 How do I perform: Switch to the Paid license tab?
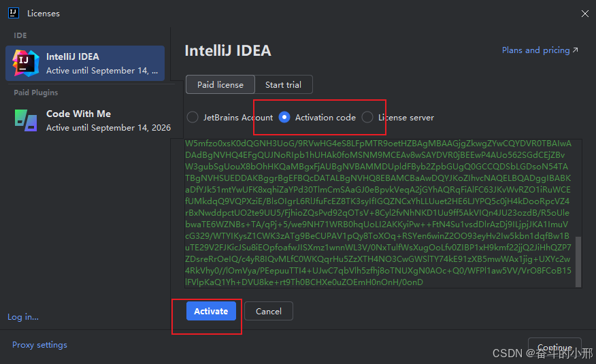click(x=220, y=85)
